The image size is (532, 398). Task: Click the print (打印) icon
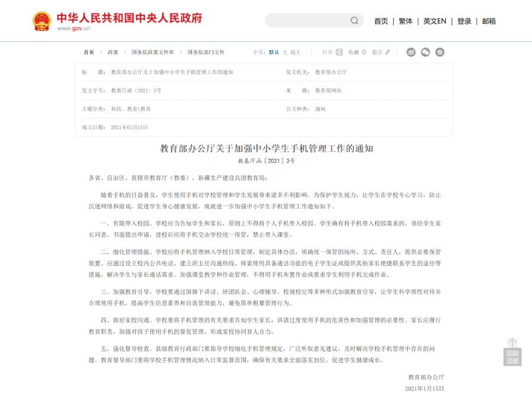339,52
